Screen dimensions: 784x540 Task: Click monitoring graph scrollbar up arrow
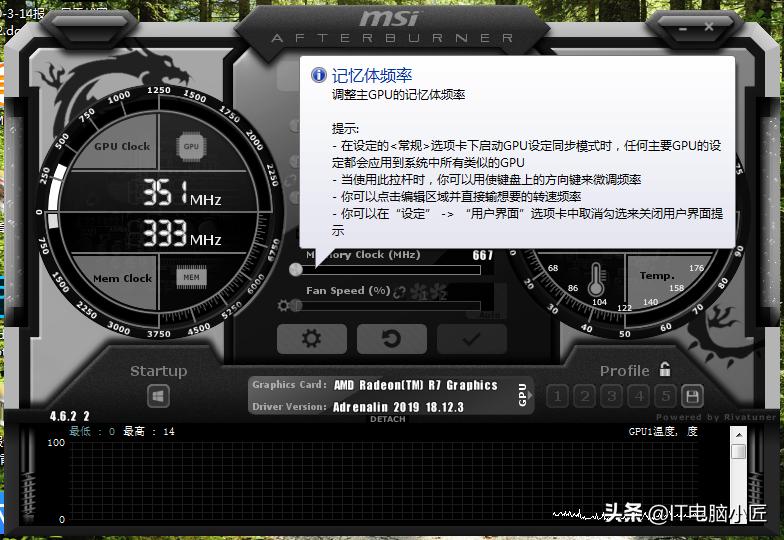tap(738, 435)
